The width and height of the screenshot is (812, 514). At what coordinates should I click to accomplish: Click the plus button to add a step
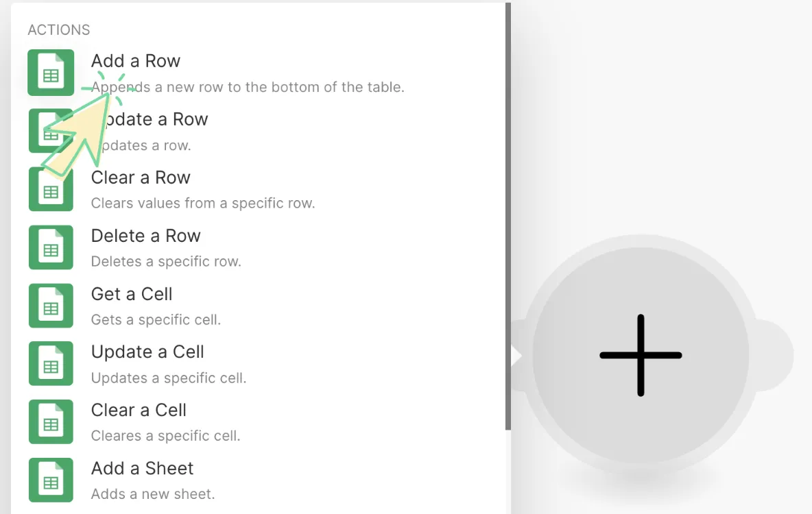pos(640,355)
